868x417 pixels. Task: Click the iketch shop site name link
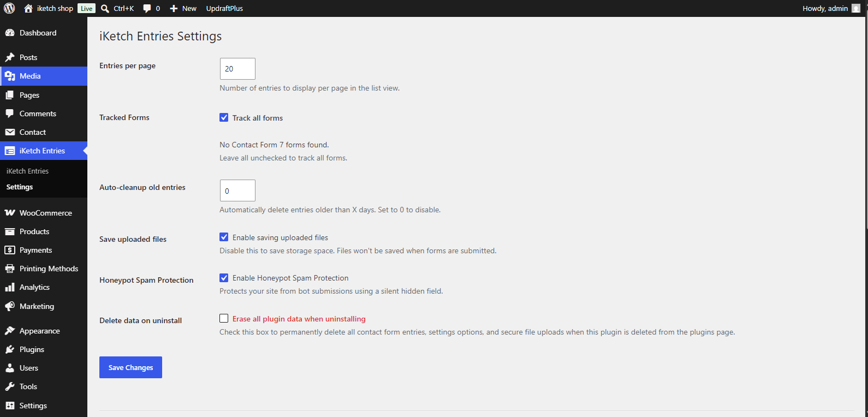coord(55,8)
